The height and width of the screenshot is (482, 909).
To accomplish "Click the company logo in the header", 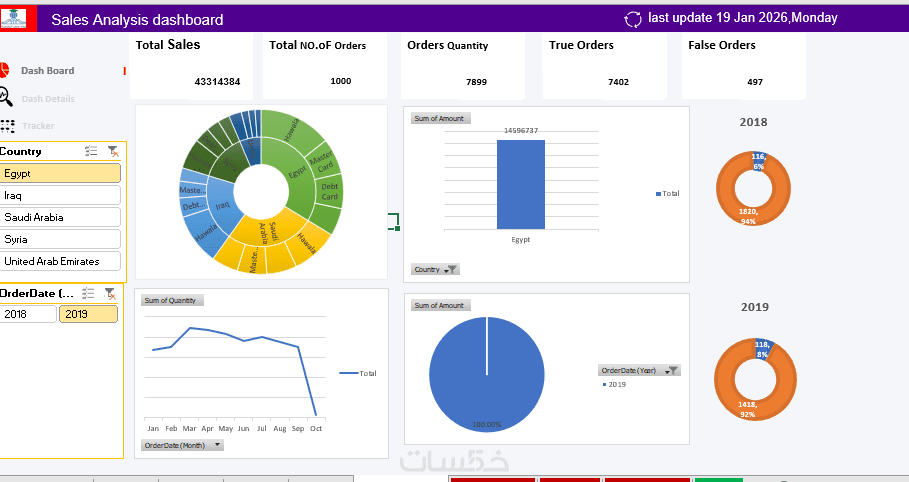I will coord(14,19).
